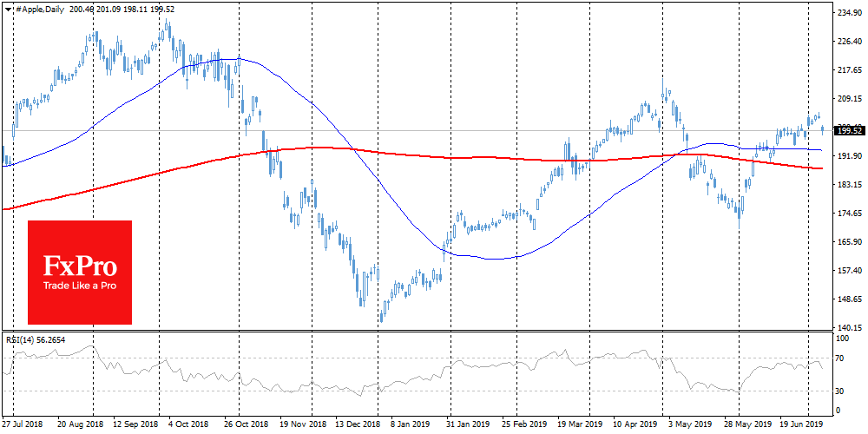Click the RSI 70 level label
The width and height of the screenshot is (868, 434).
point(840,358)
